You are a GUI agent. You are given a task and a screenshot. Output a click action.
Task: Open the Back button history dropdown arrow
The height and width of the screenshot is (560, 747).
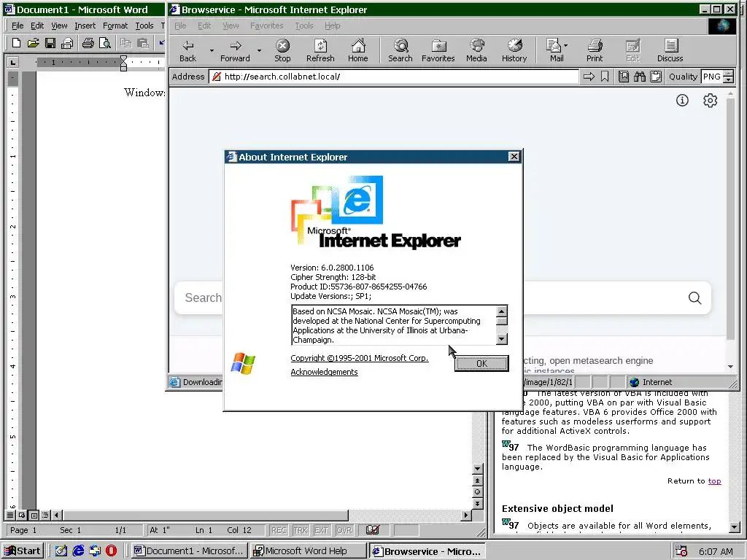tap(212, 50)
